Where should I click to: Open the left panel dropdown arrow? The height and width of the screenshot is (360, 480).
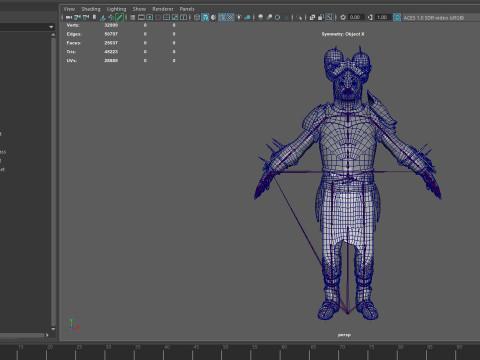(x=51, y=27)
